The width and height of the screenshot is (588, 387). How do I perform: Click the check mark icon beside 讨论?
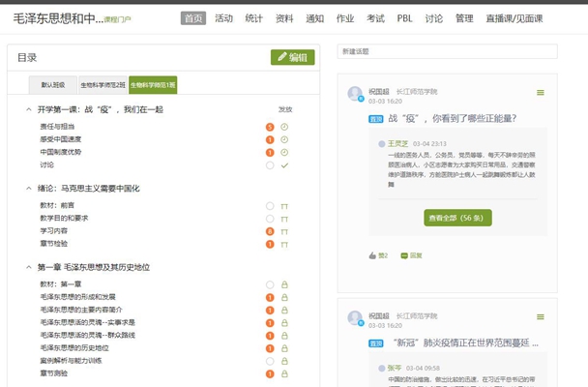284,165
